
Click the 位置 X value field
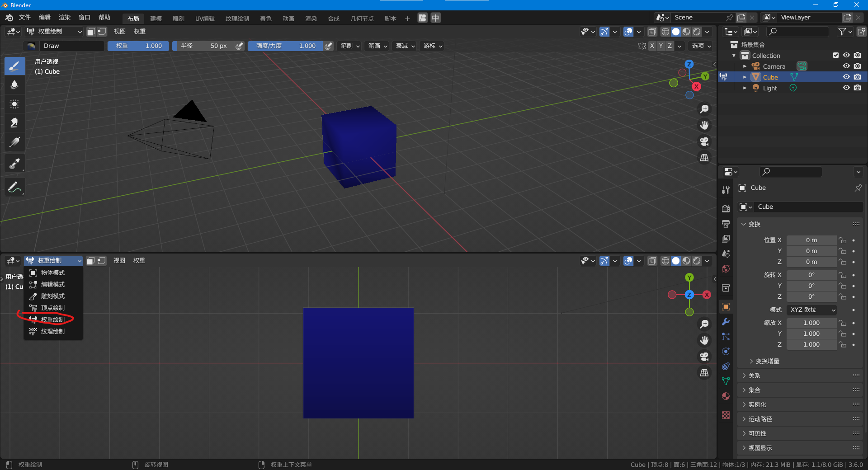click(811, 240)
